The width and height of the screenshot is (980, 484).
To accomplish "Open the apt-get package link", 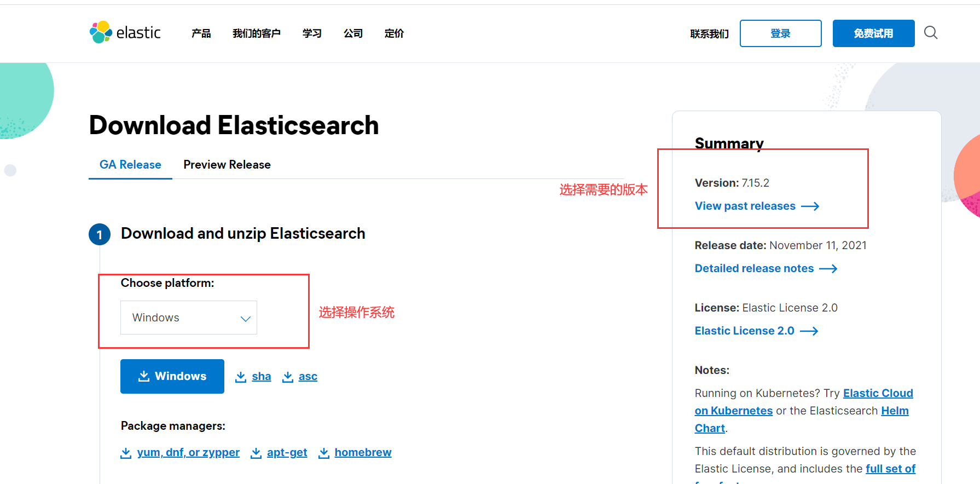I will tap(287, 453).
